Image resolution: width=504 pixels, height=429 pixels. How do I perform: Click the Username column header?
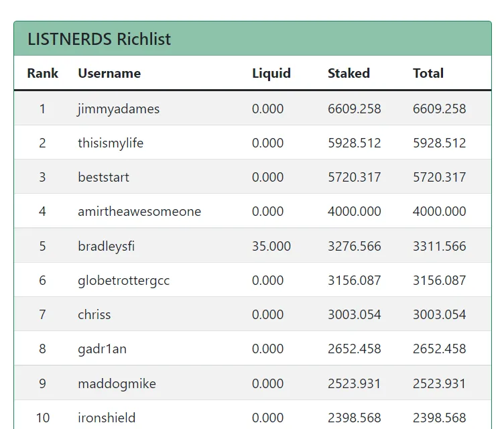tap(109, 73)
